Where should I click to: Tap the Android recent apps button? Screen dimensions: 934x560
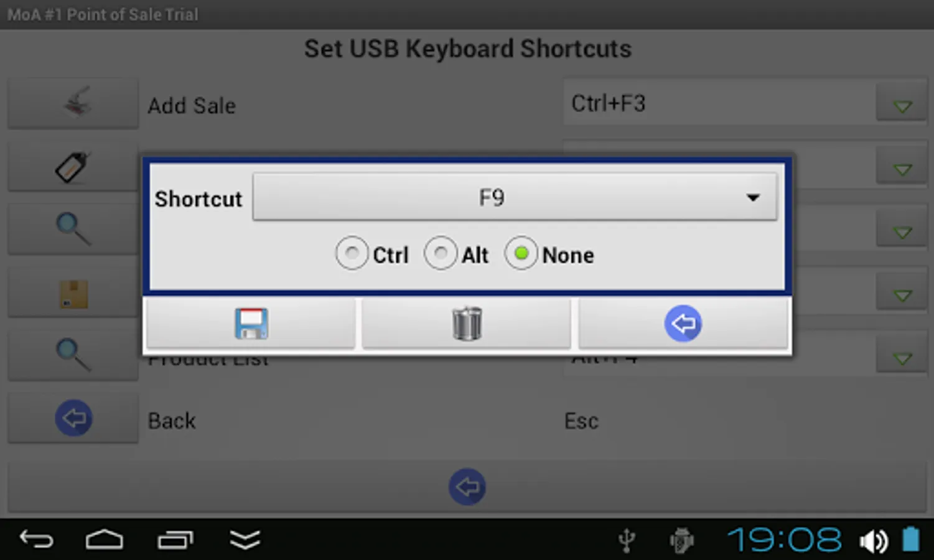click(175, 539)
